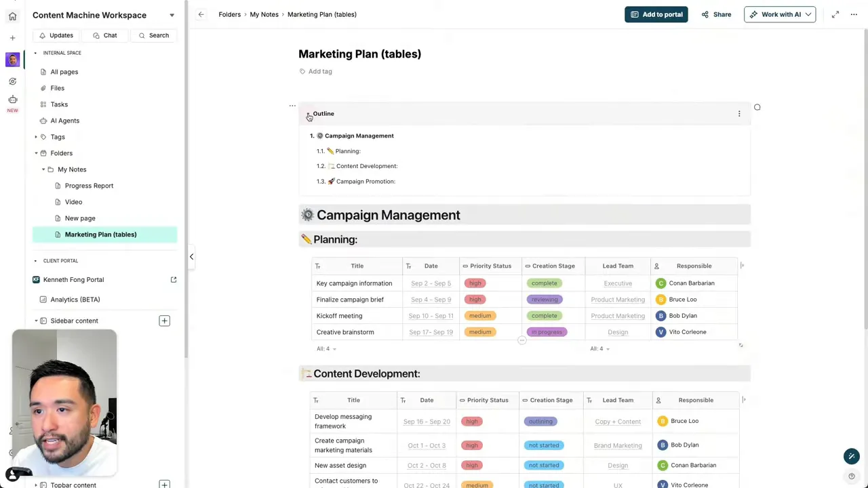Toggle the INTERNAL SPACE section collapsed
Image resolution: width=868 pixels, height=488 pixels.
(35, 52)
